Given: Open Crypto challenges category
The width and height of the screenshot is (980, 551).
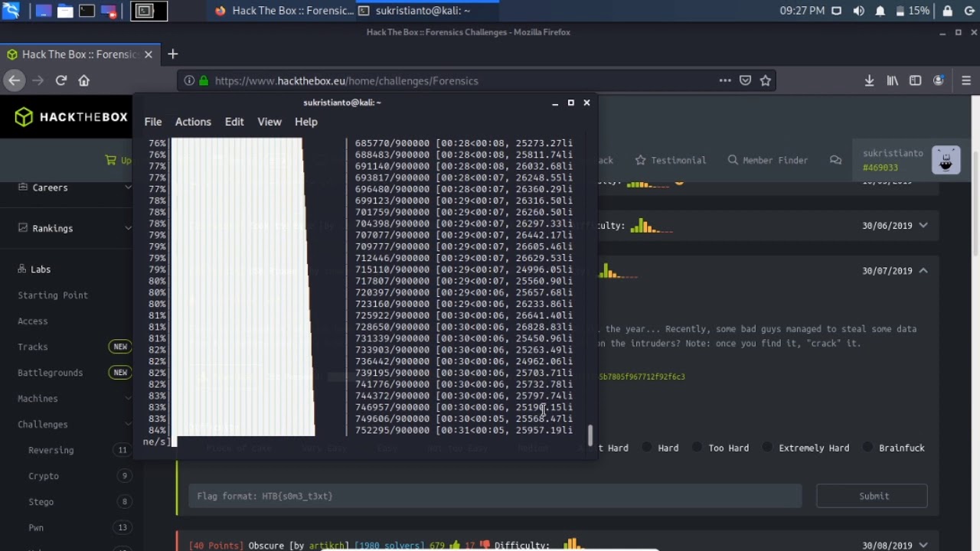Looking at the screenshot, I should [x=44, y=476].
